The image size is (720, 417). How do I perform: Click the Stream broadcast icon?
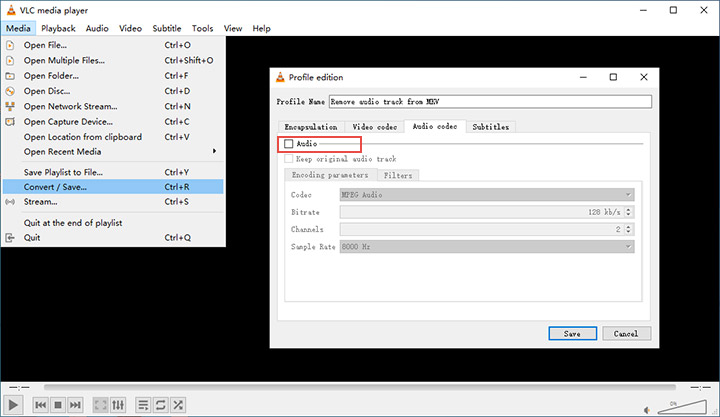[x=10, y=202]
